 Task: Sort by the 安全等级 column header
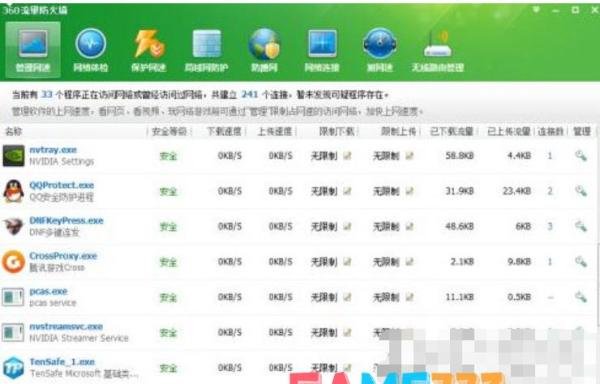(169, 132)
